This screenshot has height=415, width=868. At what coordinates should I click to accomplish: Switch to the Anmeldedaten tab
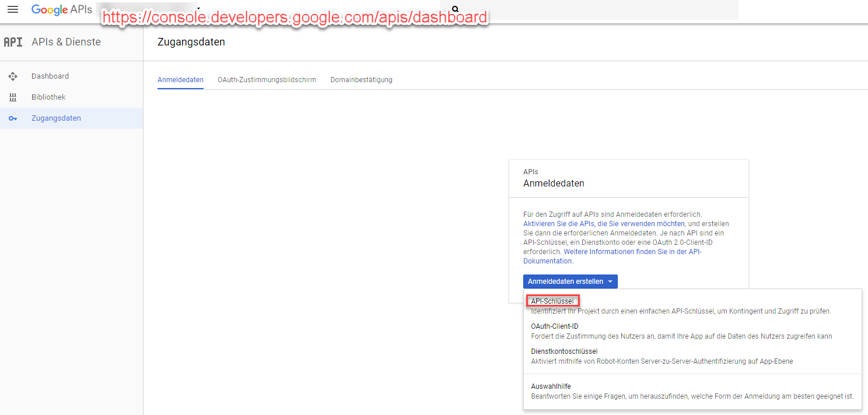pyautogui.click(x=180, y=80)
